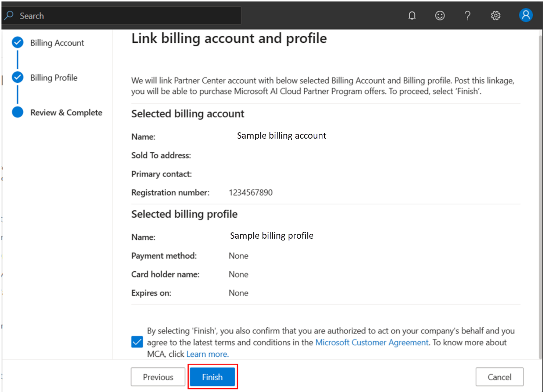Click the Finish button

pos(212,377)
